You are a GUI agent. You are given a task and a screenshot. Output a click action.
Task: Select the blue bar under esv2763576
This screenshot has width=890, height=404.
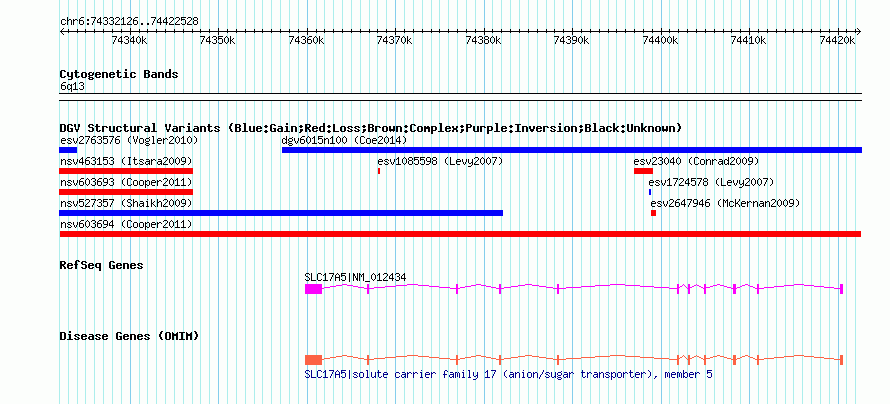coord(68,150)
